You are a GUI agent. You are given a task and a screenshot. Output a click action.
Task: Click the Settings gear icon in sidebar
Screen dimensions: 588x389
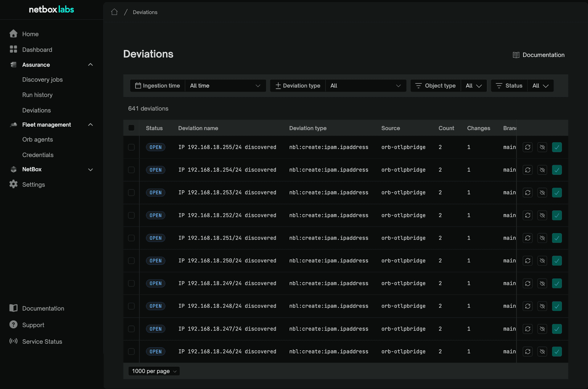[13, 184]
